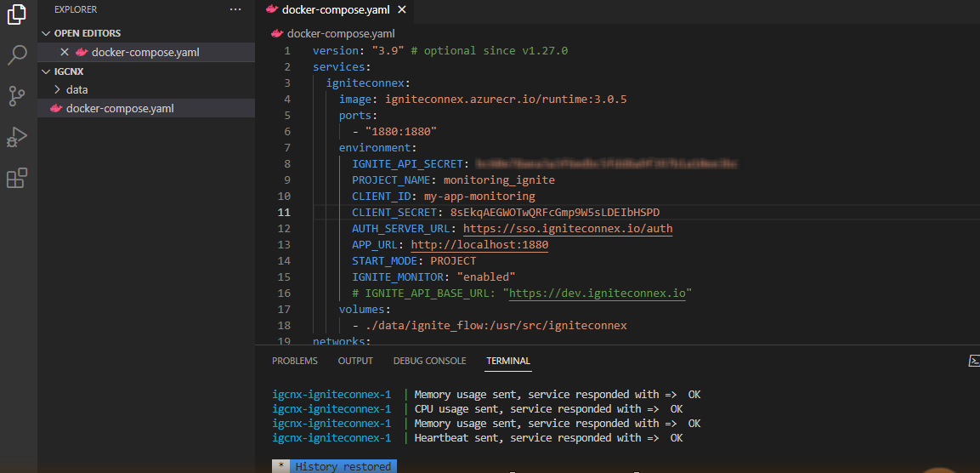
Task: Follow the http://localhost:1880 link
Action: pos(479,245)
